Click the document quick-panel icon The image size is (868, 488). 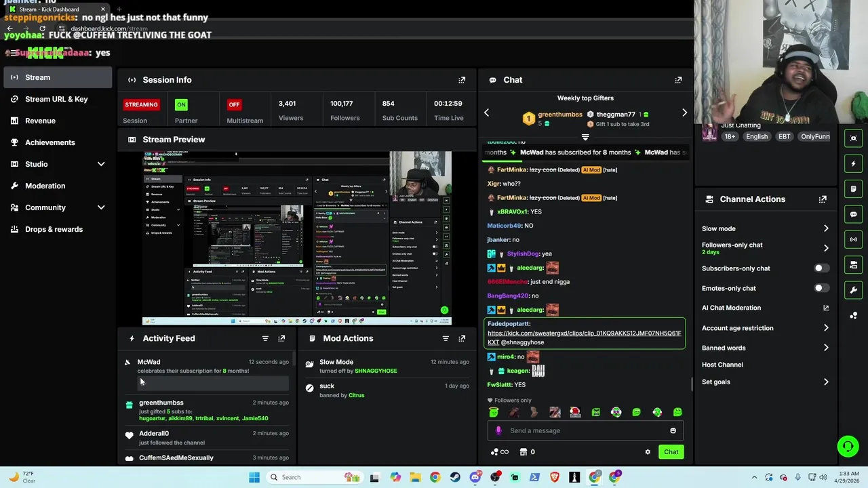[854, 188]
